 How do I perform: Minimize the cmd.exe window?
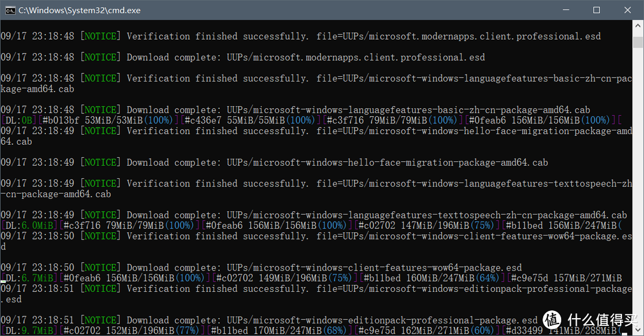tap(560, 10)
